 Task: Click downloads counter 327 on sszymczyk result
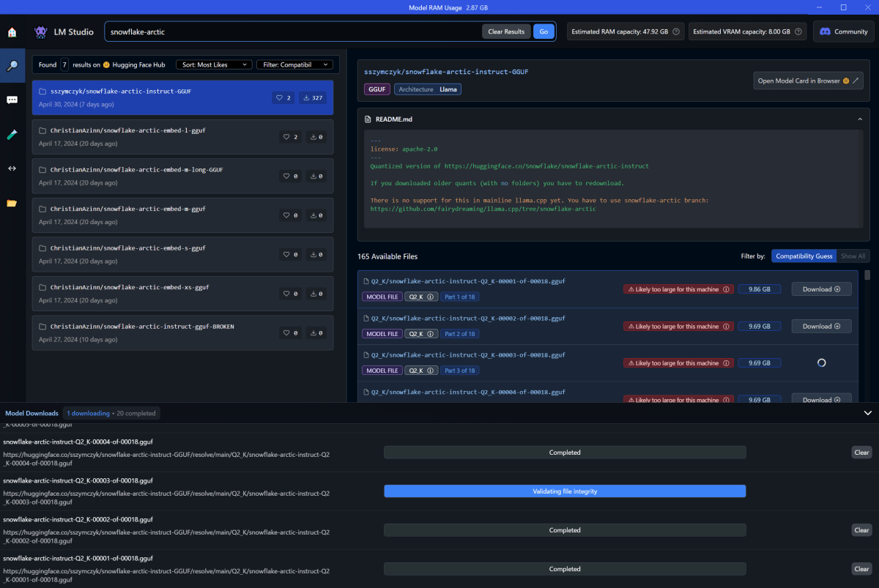tap(312, 97)
